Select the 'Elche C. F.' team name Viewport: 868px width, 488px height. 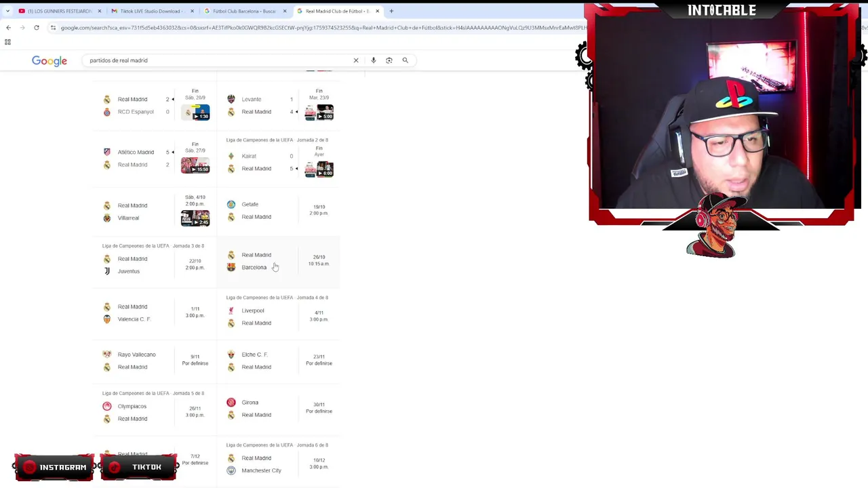(x=254, y=354)
